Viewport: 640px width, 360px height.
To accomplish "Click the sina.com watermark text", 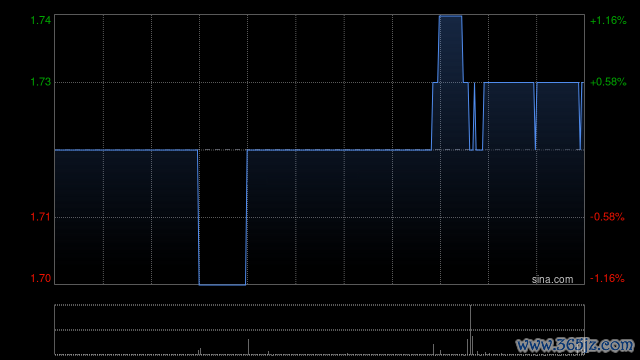I will tap(552, 279).
